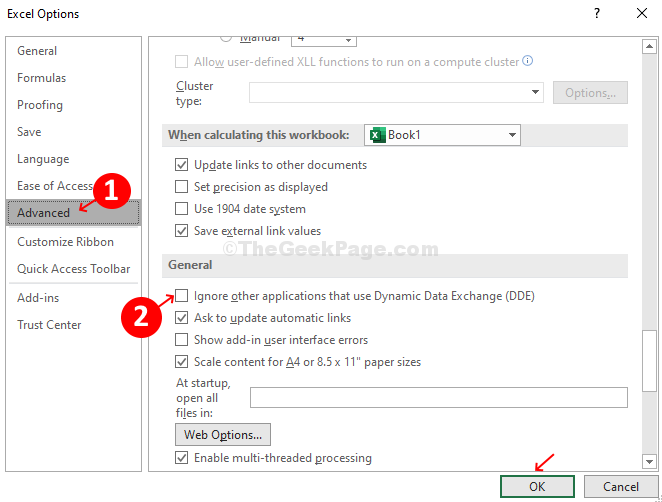
Task: Enable Use 1904 date system
Action: click(x=182, y=209)
